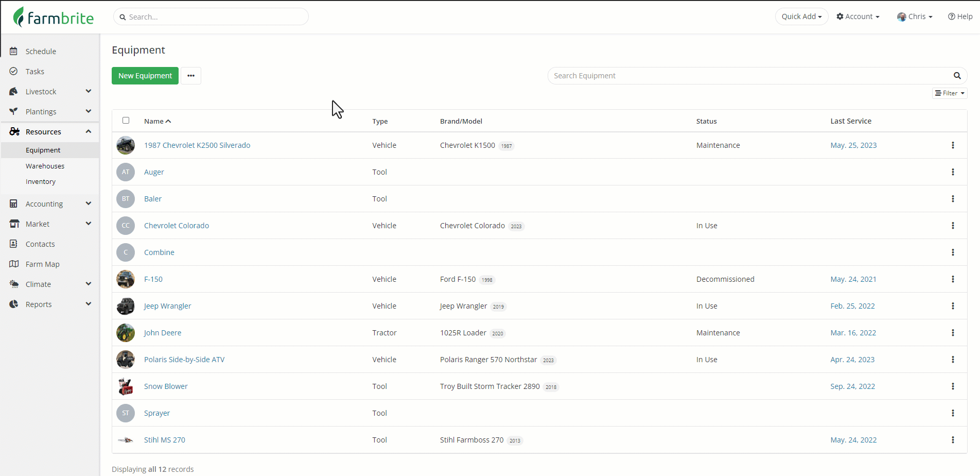Open the May. 25, 2023 service date
Image resolution: width=980 pixels, height=476 pixels.
pyautogui.click(x=853, y=145)
